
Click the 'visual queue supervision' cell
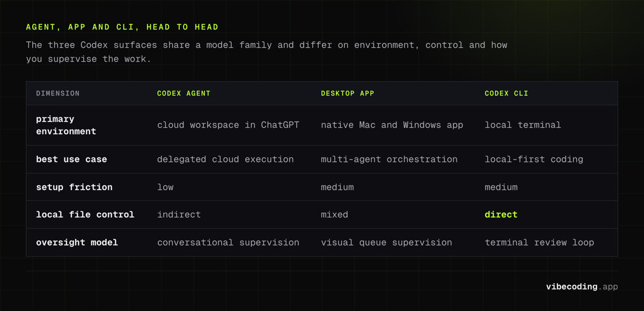(386, 243)
